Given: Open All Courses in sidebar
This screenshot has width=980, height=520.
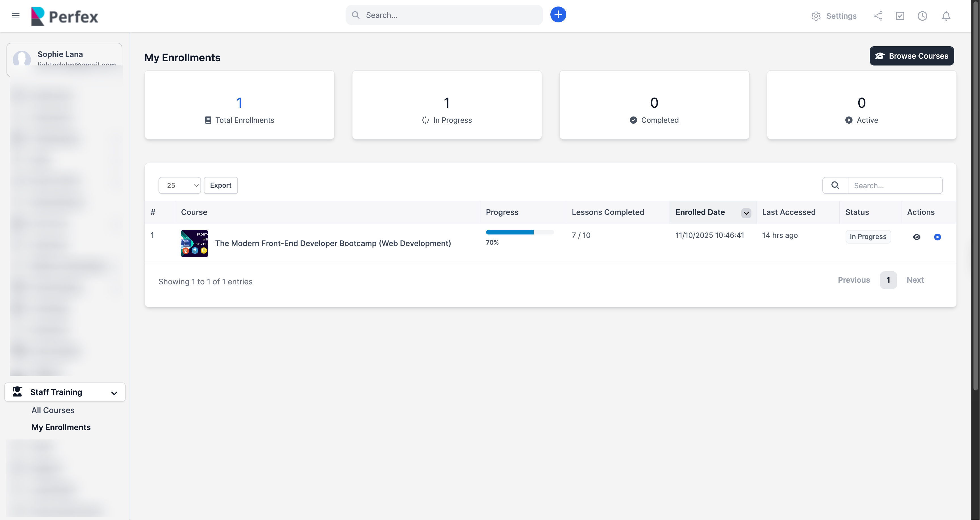Looking at the screenshot, I should (53, 410).
